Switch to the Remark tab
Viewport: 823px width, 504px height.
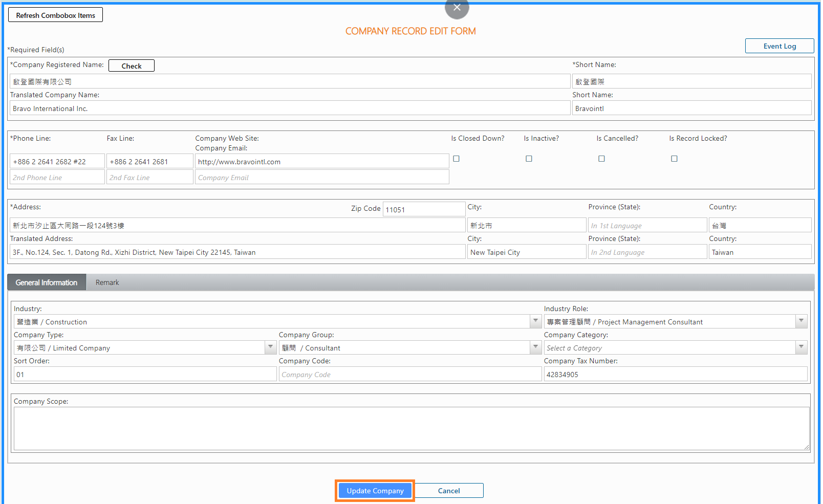(x=107, y=282)
